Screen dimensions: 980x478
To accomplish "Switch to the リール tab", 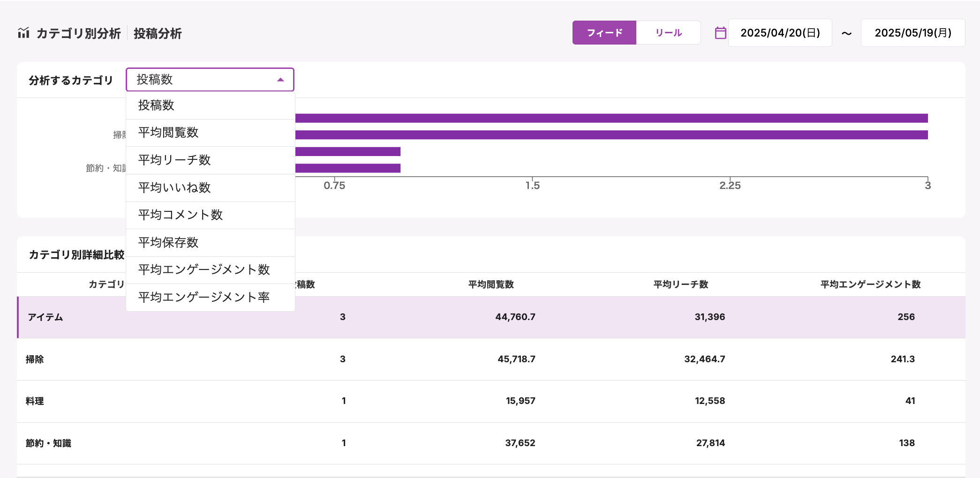I will point(668,33).
